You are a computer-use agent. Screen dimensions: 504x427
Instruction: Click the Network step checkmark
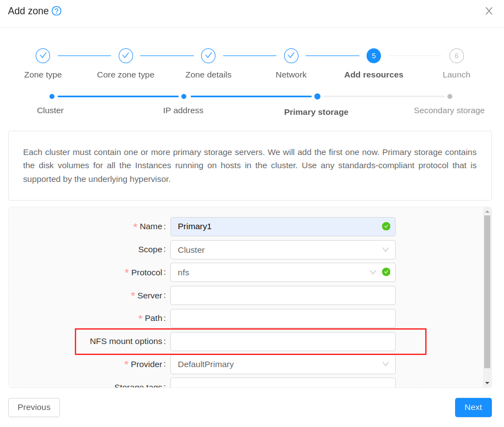(x=291, y=56)
